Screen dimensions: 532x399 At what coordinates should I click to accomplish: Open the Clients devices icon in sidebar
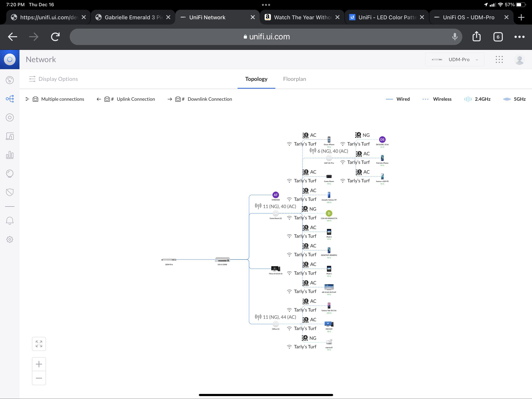point(10,136)
